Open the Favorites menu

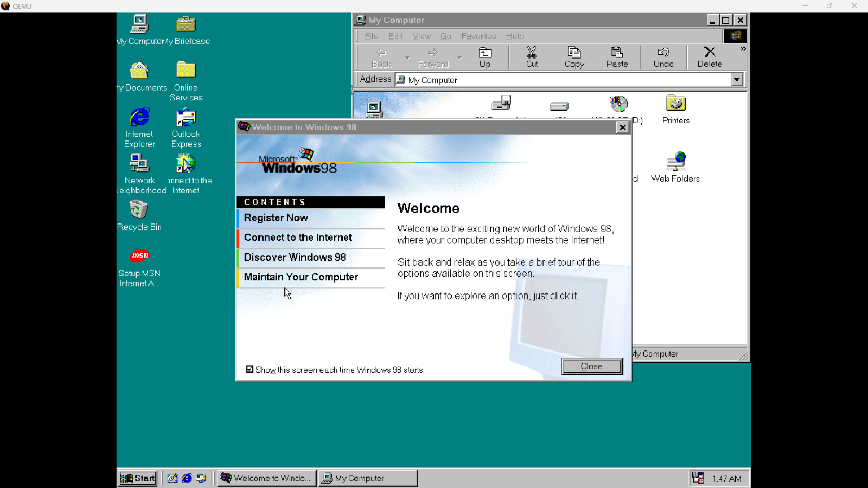[x=478, y=36]
